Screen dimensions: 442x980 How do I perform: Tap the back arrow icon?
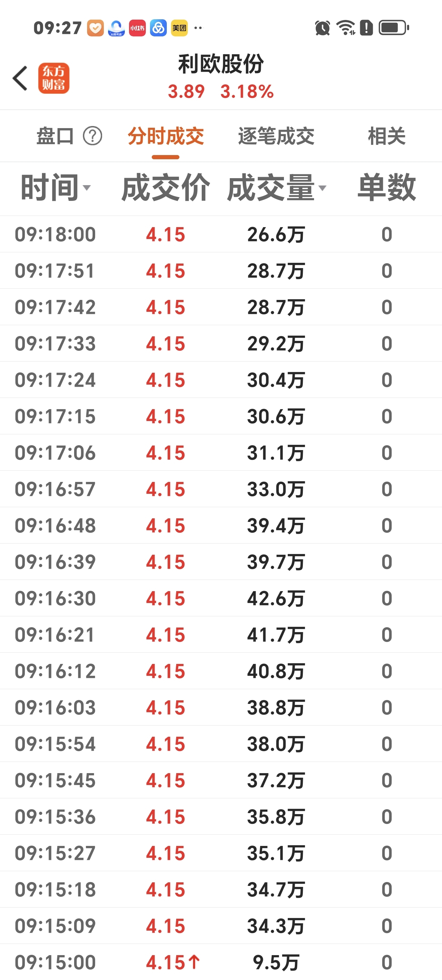pyautogui.click(x=20, y=78)
